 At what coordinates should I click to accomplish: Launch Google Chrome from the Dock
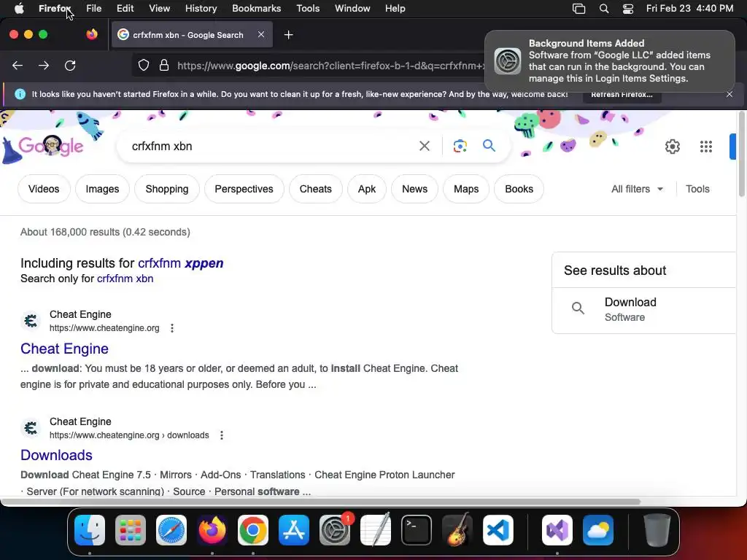(253, 530)
